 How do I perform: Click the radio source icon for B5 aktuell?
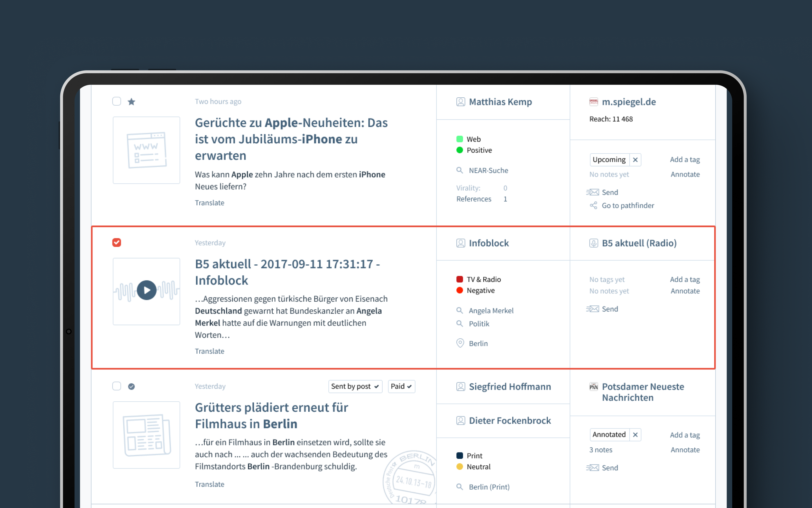tap(593, 243)
